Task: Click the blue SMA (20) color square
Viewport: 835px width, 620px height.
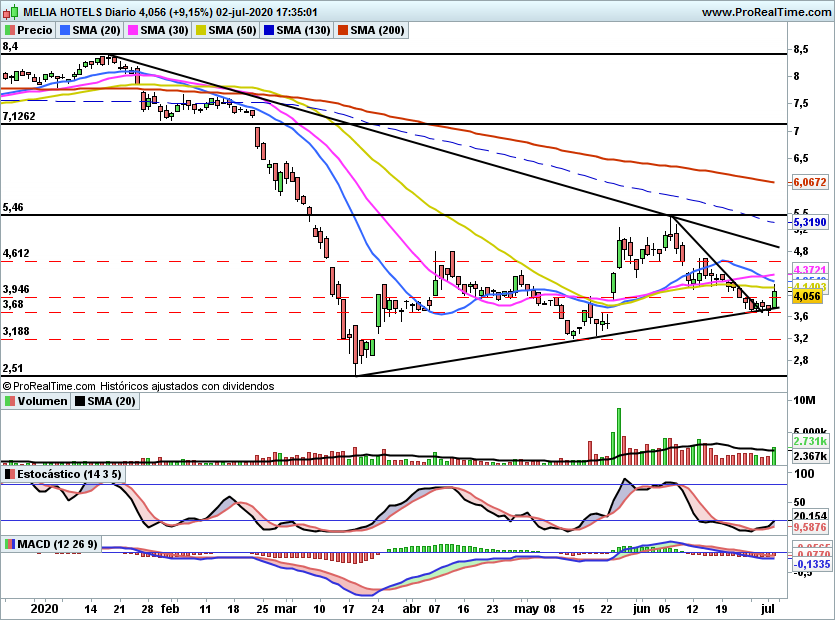Action: point(65,30)
